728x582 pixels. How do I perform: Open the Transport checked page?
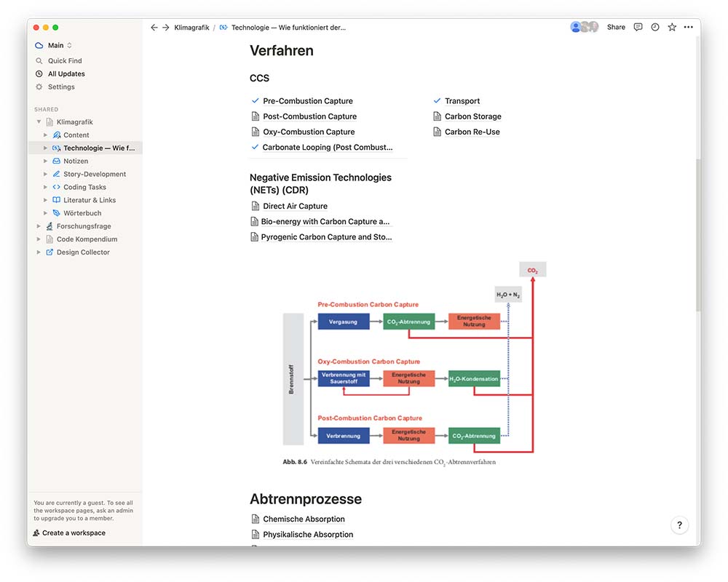[462, 101]
